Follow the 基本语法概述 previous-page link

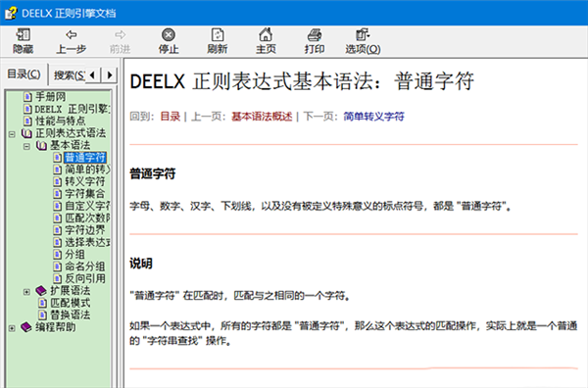point(262,117)
